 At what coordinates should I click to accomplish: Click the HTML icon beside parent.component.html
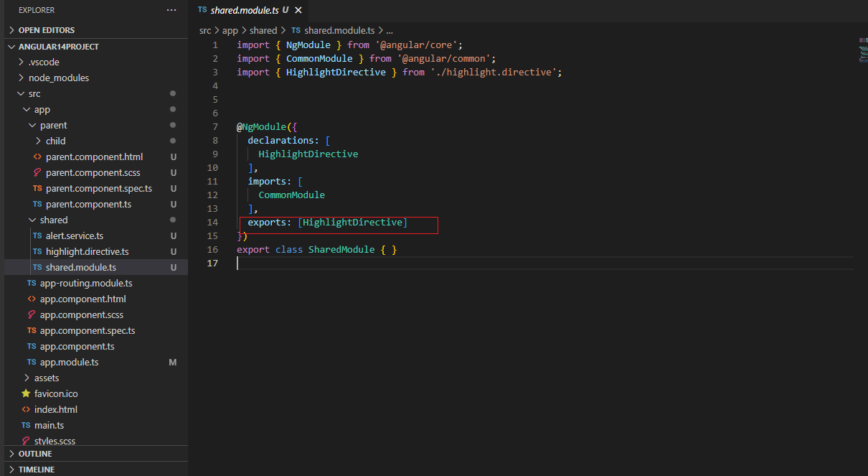37,157
